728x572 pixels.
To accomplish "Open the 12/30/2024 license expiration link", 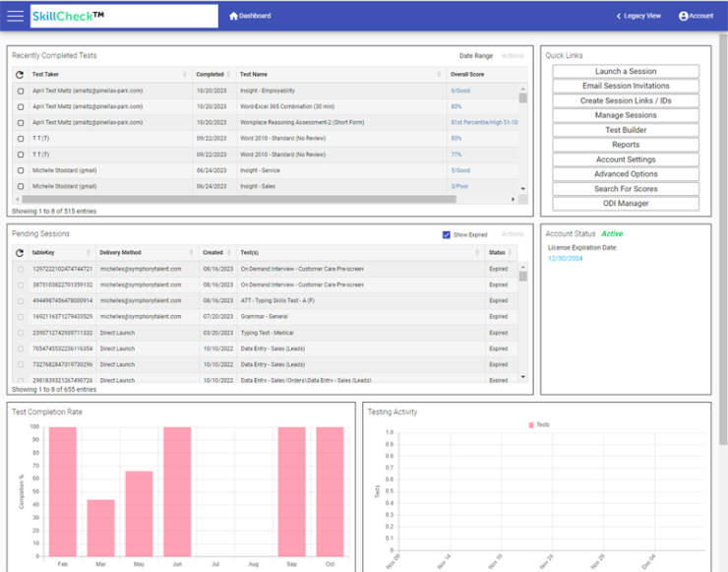I will [x=565, y=258].
